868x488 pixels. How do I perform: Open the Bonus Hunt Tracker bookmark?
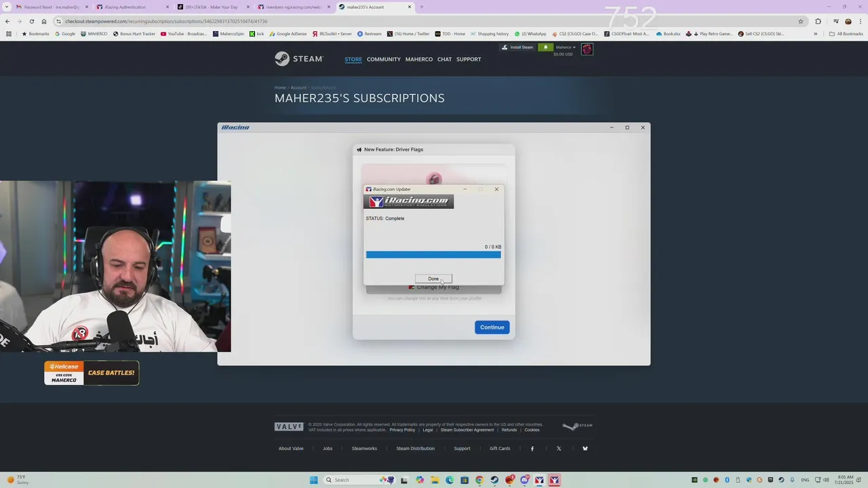coord(134,33)
